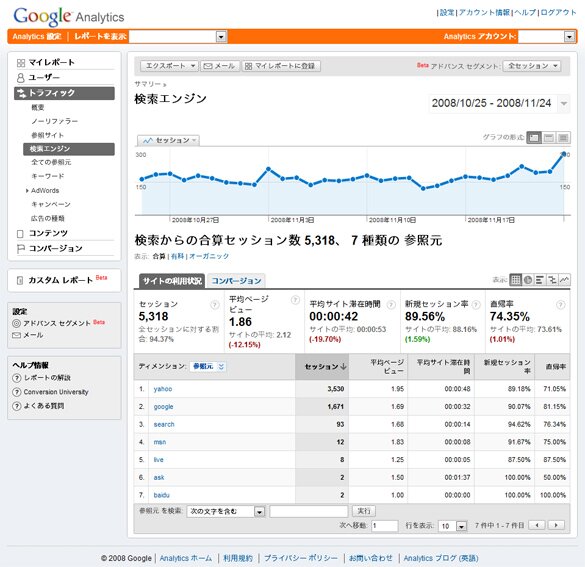The image size is (585, 567).
Task: Select the サイトの利用状況 tab
Action: [x=172, y=281]
